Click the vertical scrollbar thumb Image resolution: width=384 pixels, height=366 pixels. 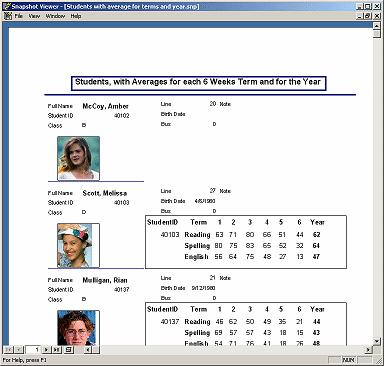pyautogui.click(x=376, y=34)
